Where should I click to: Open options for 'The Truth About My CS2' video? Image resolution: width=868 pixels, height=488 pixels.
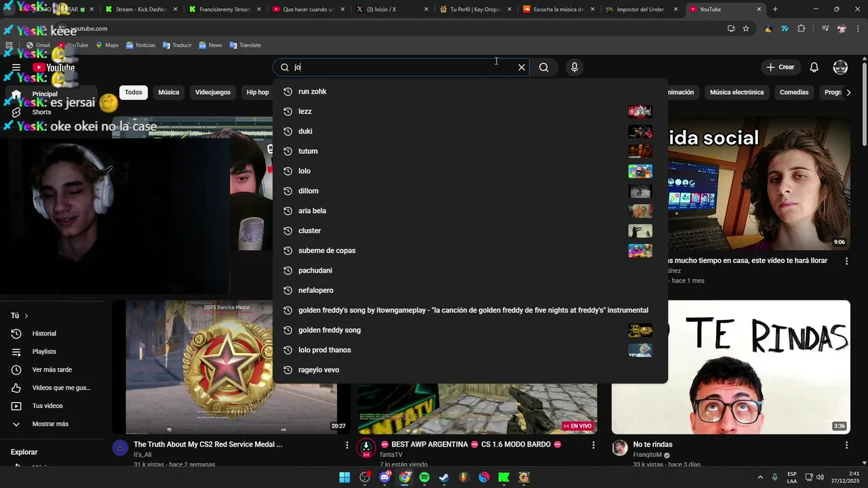(x=347, y=445)
